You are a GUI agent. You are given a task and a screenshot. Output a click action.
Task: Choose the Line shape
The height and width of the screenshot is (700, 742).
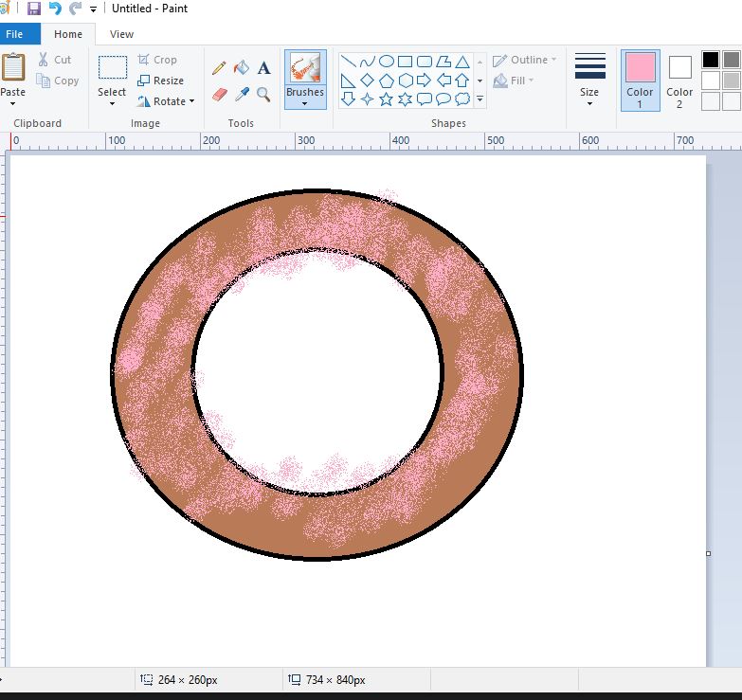tap(349, 62)
